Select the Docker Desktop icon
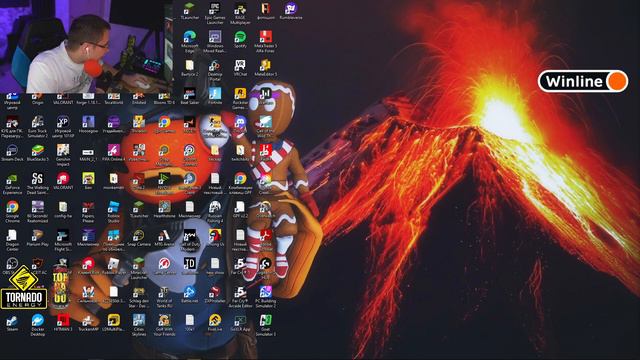 38,325
